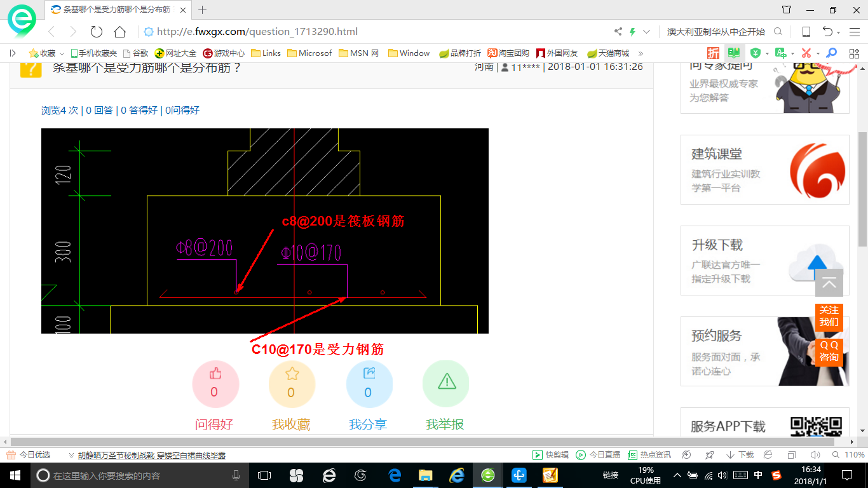The height and width of the screenshot is (488, 868).
Task: Click the share icon in address bar
Action: point(618,32)
